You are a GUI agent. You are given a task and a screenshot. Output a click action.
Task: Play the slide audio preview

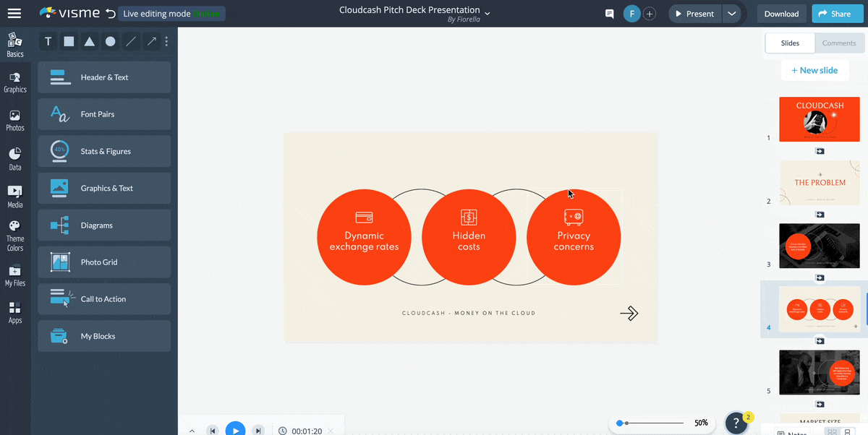(x=235, y=428)
